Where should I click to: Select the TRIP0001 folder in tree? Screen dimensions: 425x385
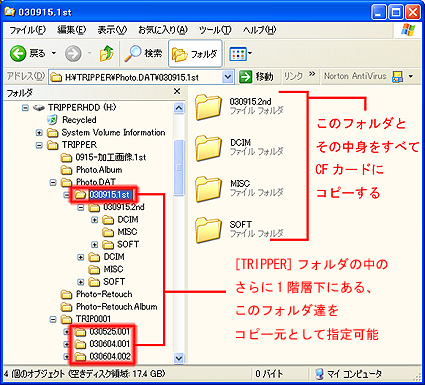93,319
